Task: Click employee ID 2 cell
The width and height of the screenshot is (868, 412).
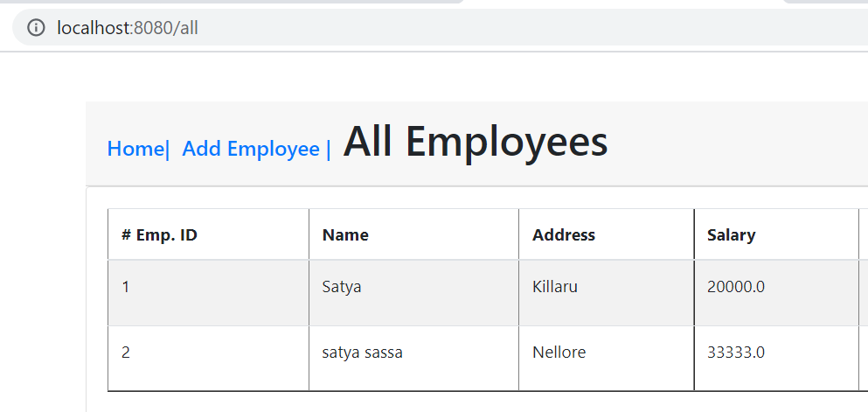Action: click(x=126, y=353)
